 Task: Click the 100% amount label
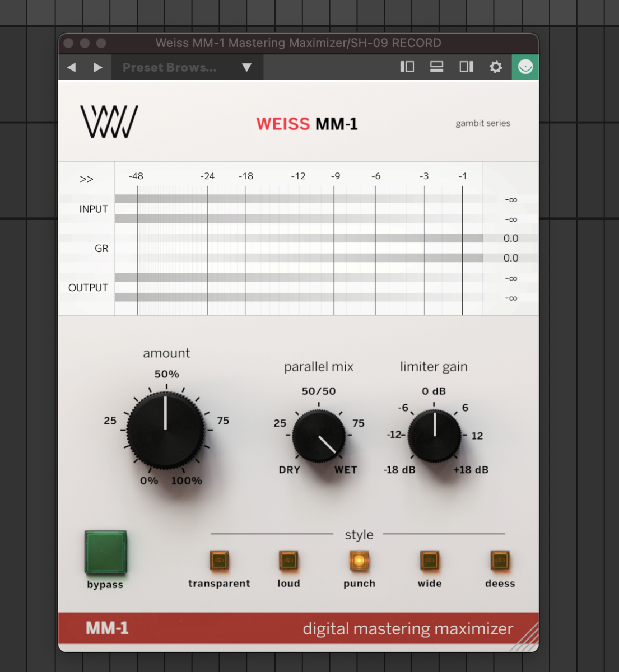tap(187, 480)
